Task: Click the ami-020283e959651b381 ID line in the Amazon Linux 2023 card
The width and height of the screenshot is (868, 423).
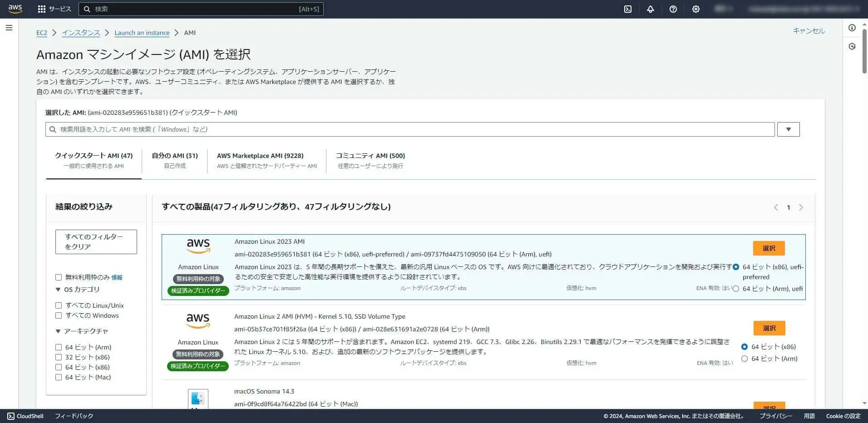Action: coord(393,254)
